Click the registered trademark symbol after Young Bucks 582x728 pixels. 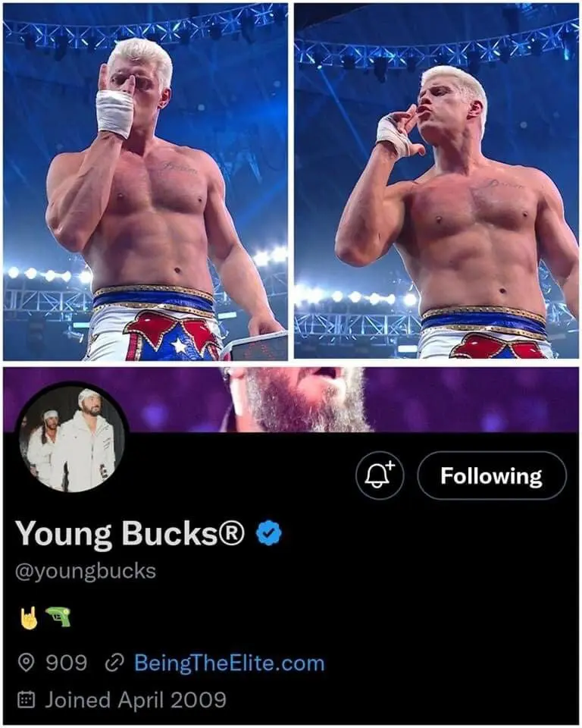(233, 535)
